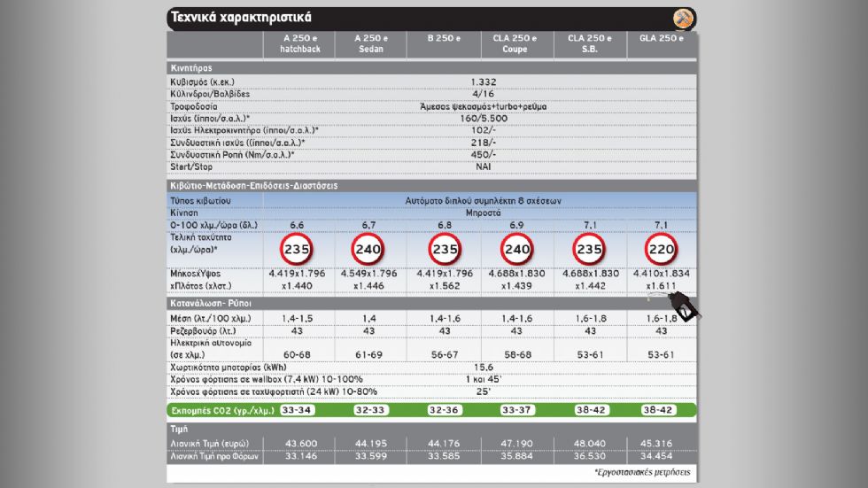Click the 'Χωρητικότητα μπαταρίας (kWh)' row label
The height and width of the screenshot is (488, 868).
229,368
